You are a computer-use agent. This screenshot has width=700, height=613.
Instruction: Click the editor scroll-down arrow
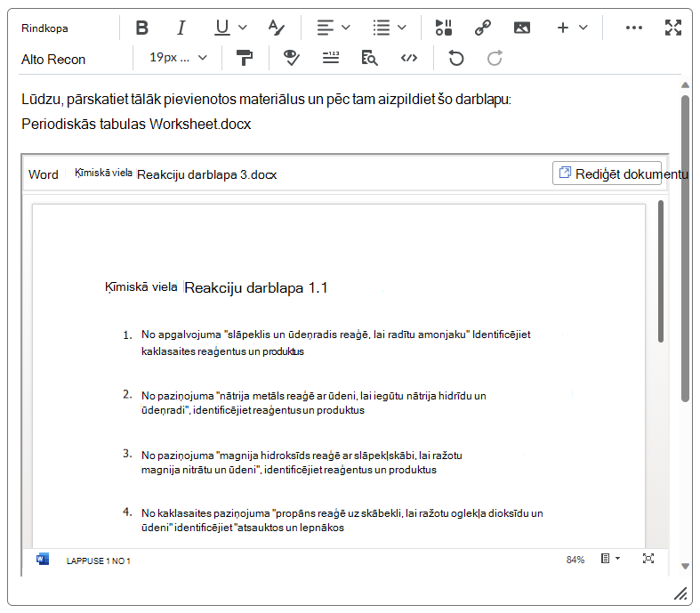point(685,567)
